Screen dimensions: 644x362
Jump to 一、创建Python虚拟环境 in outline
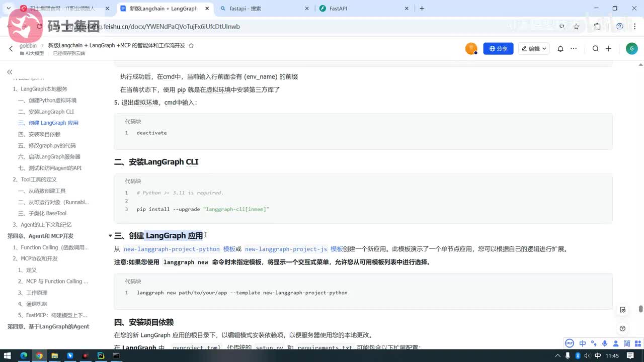[x=47, y=100]
